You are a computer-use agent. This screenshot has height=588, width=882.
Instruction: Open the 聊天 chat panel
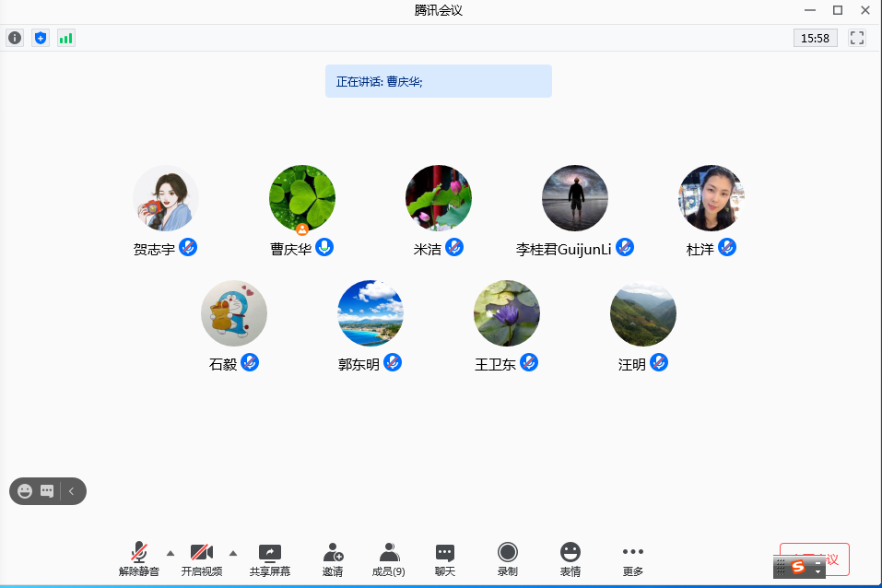445,559
